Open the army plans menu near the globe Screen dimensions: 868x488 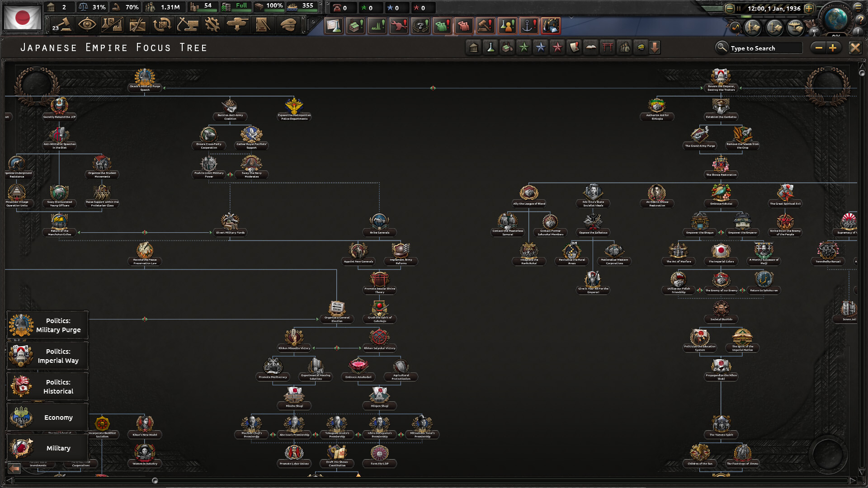click(x=752, y=27)
